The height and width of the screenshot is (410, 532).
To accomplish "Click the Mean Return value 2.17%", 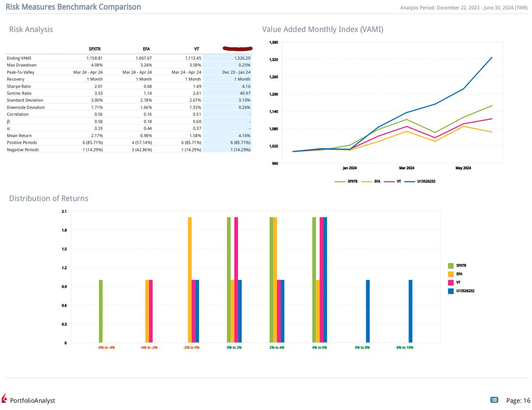I will click(97, 136).
